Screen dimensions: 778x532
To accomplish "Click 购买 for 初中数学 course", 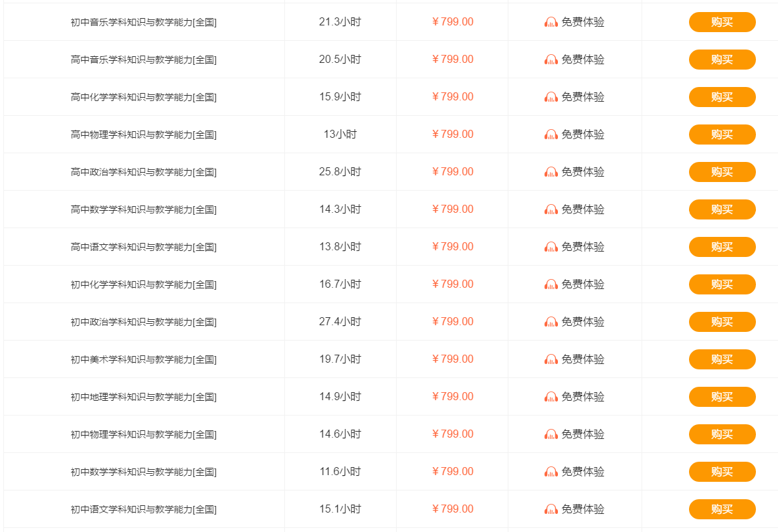I will pos(722,472).
